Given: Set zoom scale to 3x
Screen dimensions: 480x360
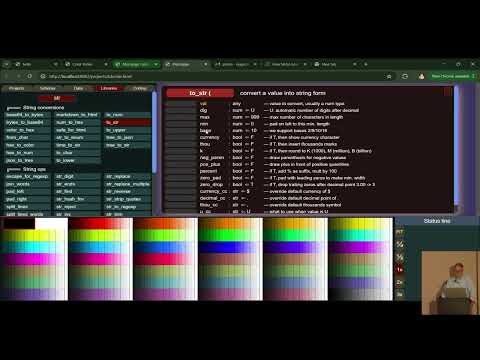Looking at the screenshot, I should (400, 294).
